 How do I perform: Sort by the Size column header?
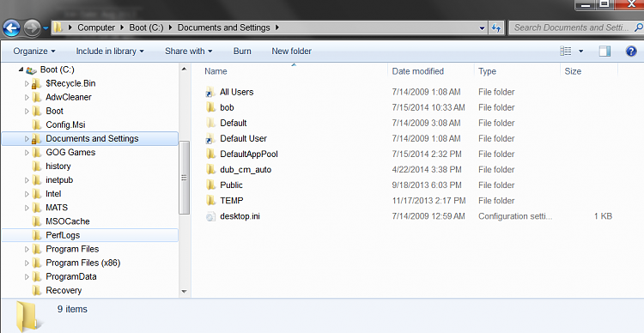[x=573, y=71]
